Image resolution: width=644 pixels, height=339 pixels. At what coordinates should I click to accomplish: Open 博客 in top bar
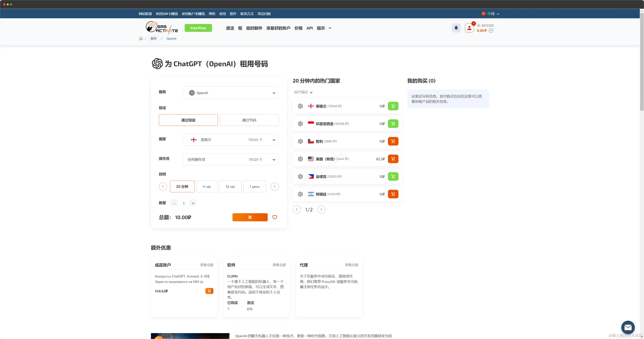(212, 14)
